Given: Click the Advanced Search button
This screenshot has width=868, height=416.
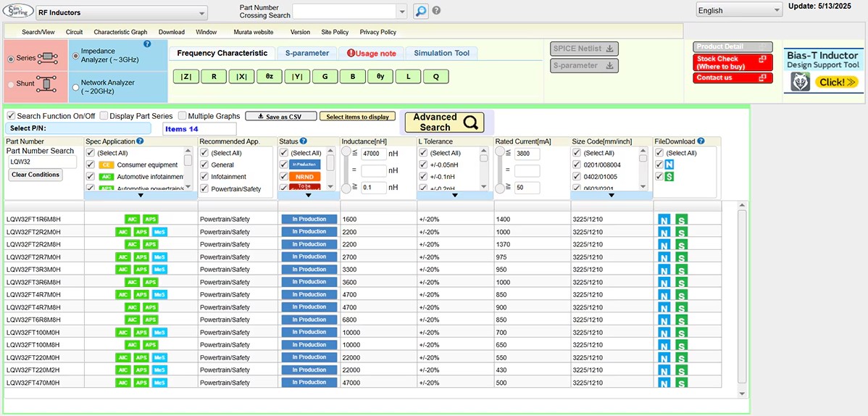Looking at the screenshot, I should coord(444,122).
